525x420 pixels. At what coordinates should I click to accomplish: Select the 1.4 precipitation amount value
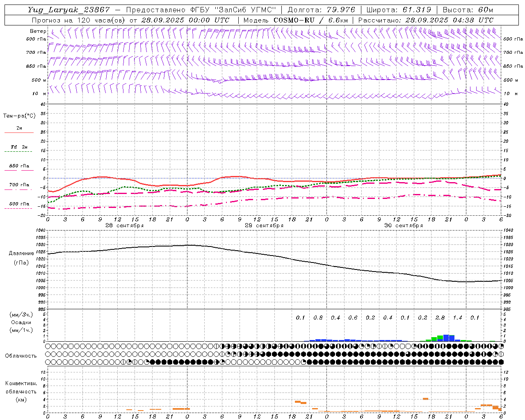coord(457,317)
